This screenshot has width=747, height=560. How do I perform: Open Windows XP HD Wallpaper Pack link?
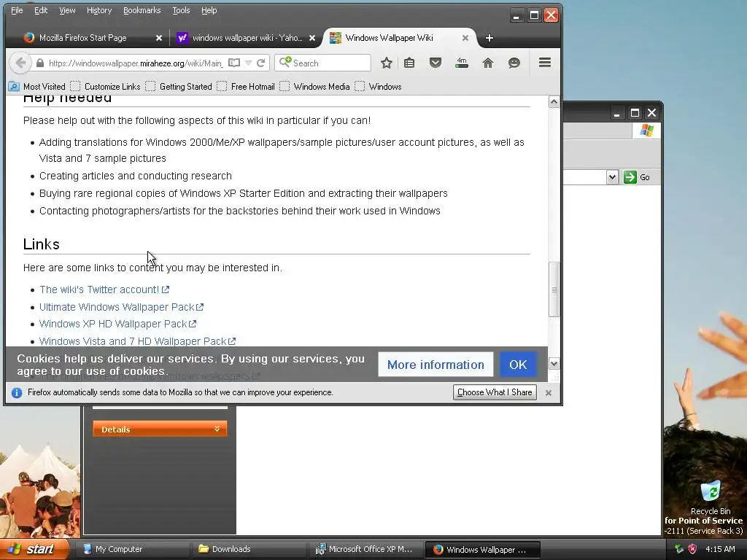click(x=117, y=324)
